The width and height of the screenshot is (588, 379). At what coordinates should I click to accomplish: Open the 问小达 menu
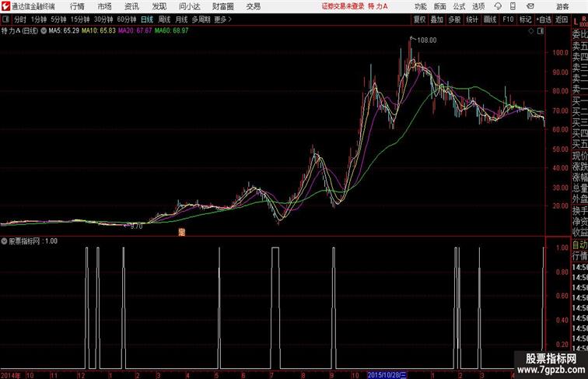coord(189,6)
